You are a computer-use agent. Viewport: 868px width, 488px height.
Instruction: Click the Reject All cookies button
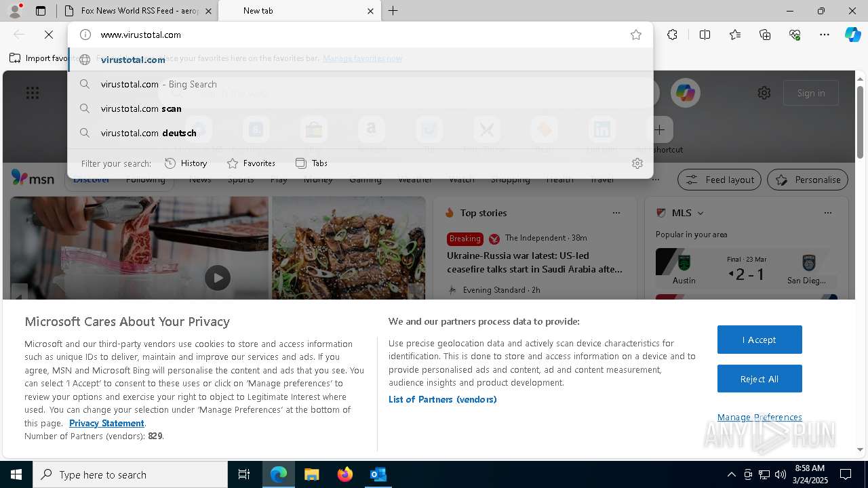[759, 379]
